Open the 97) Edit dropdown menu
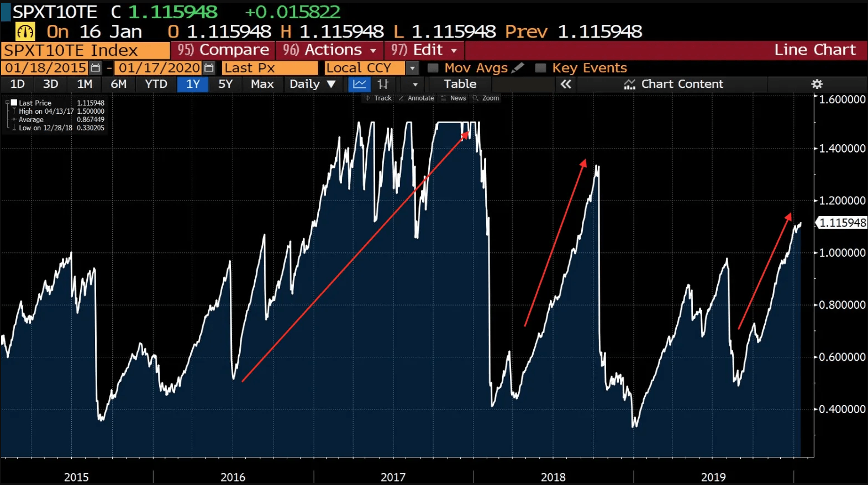Viewport: 868px width, 485px height. pyautogui.click(x=424, y=50)
